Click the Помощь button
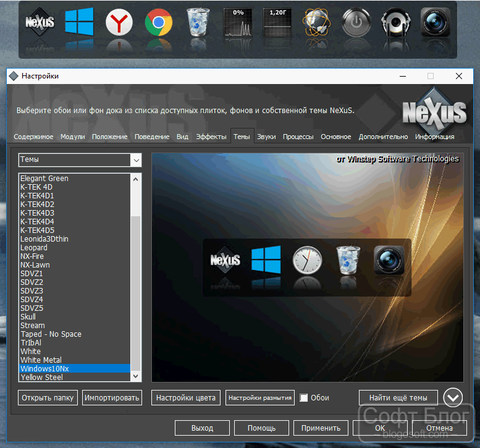The width and height of the screenshot is (480, 448). pos(261,428)
